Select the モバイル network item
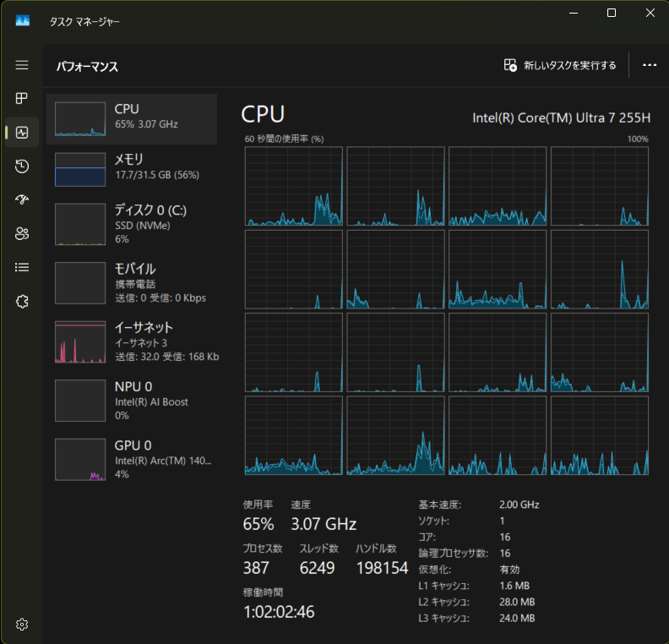Viewport: 669px width, 644px height. 132,282
